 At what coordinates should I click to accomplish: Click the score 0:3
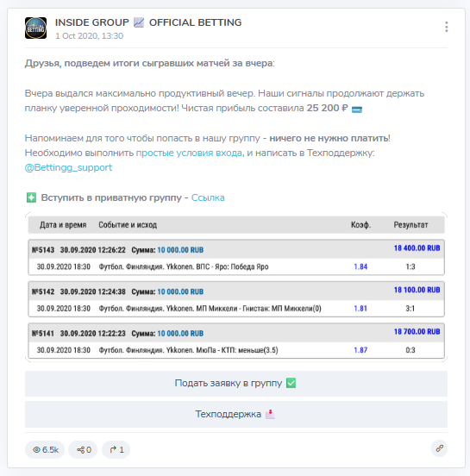click(410, 350)
